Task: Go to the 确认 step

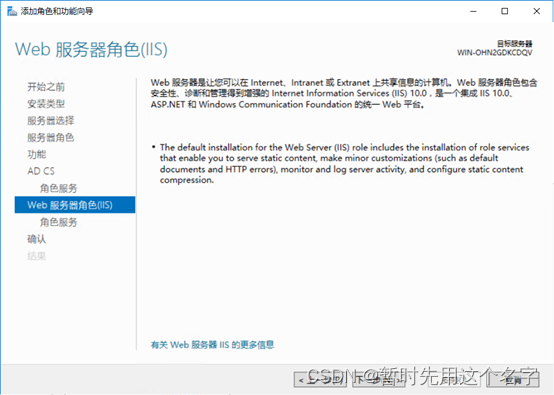Action: coord(37,239)
